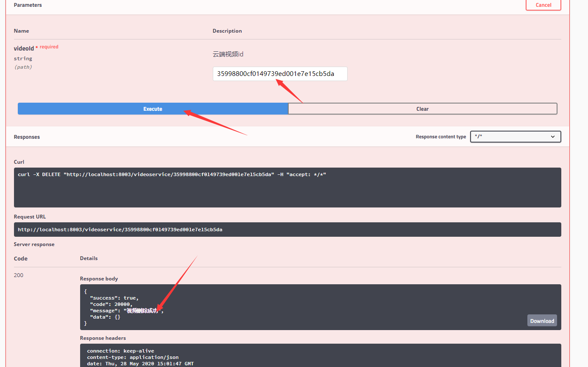Click the (path) parameter location text
Image resolution: width=588 pixels, height=367 pixels.
pyautogui.click(x=23, y=67)
